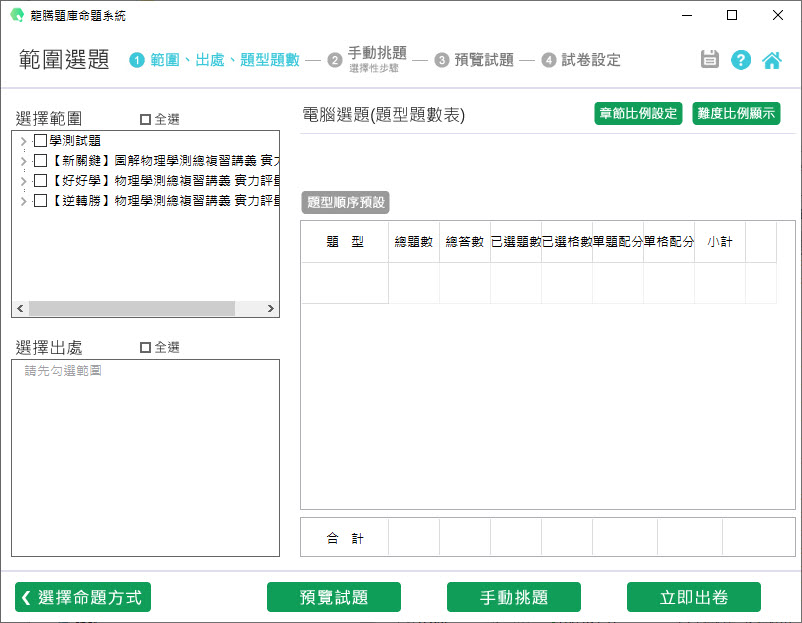Go to step 2 手動挑題
The width and height of the screenshot is (802, 623).
point(376,55)
